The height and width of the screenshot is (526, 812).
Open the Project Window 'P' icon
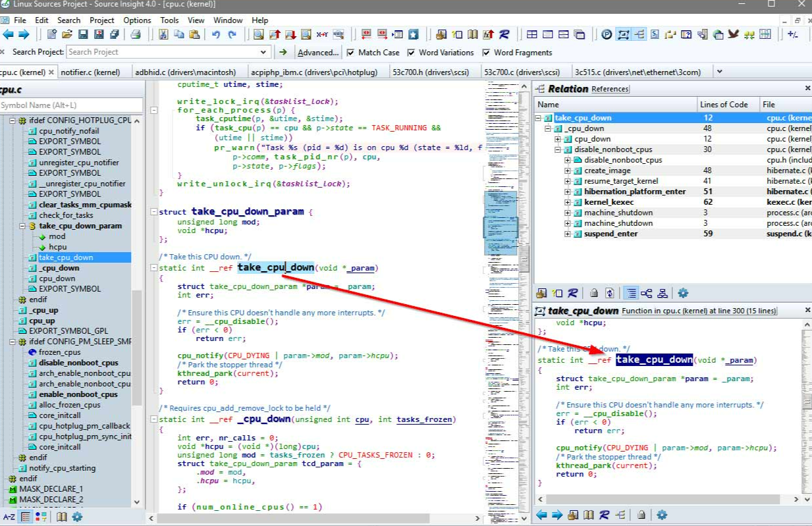(607, 35)
